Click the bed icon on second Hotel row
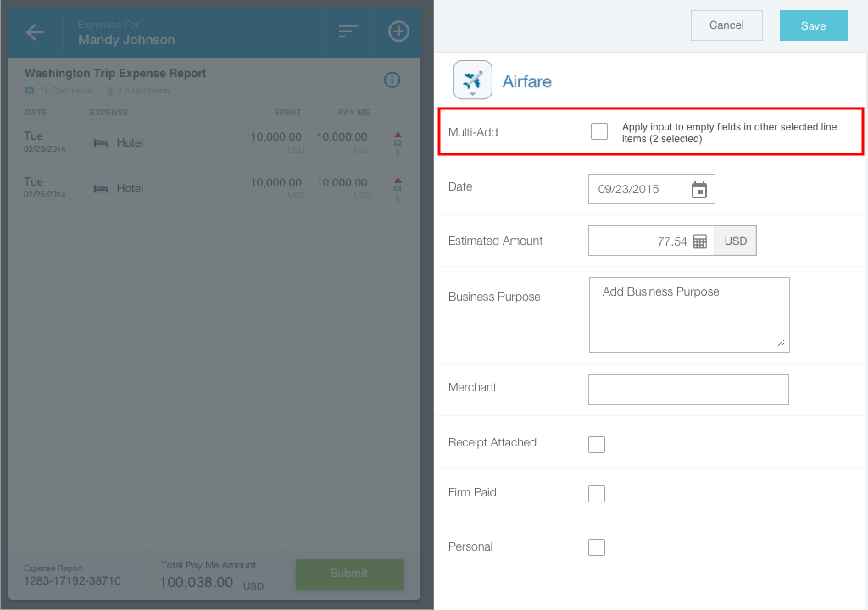The width and height of the screenshot is (868, 610). tap(101, 189)
